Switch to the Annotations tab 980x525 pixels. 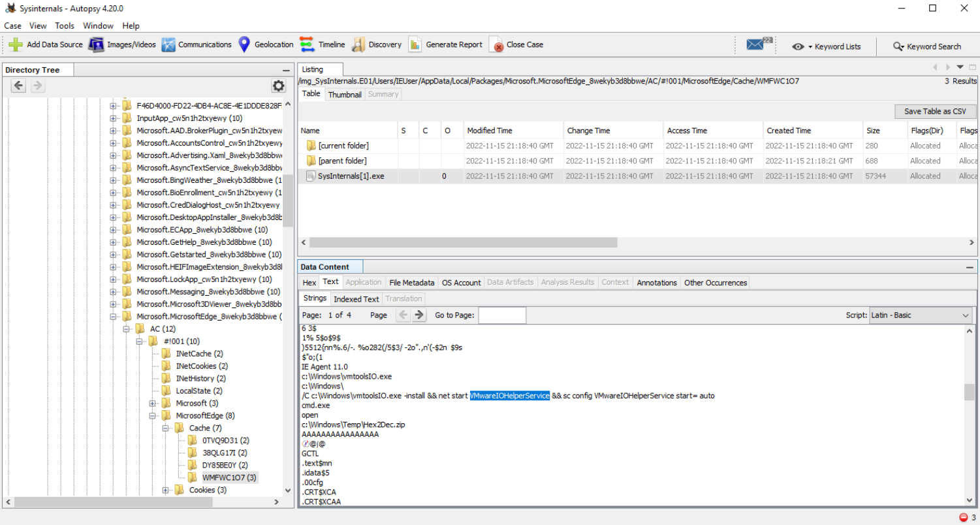[x=657, y=282]
